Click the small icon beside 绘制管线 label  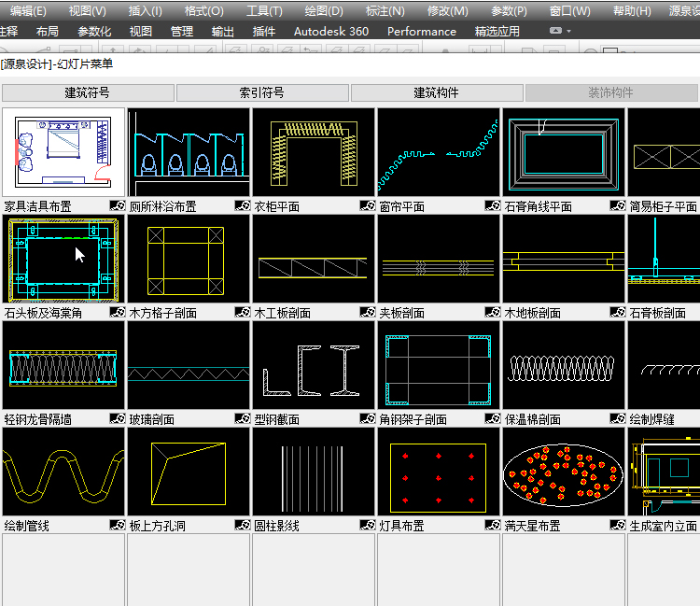(x=117, y=526)
